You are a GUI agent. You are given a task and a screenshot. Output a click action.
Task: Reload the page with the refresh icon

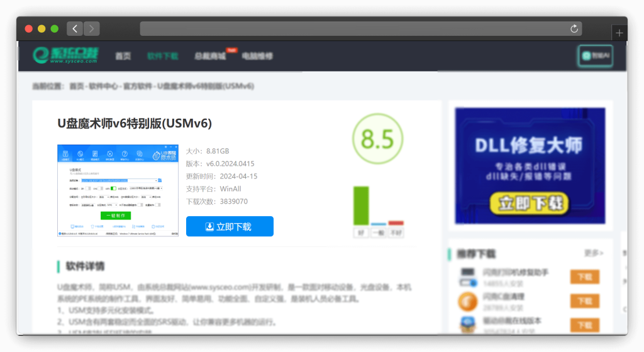[574, 29]
